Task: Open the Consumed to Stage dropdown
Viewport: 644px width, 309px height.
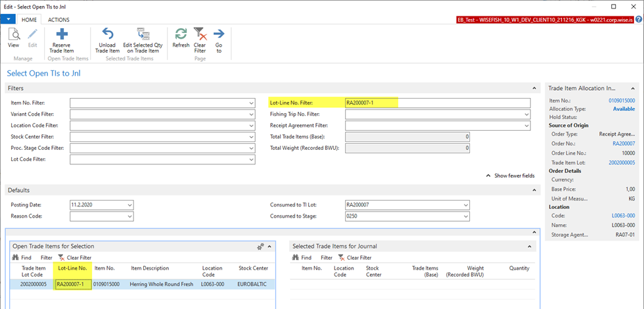Action: click(x=466, y=216)
